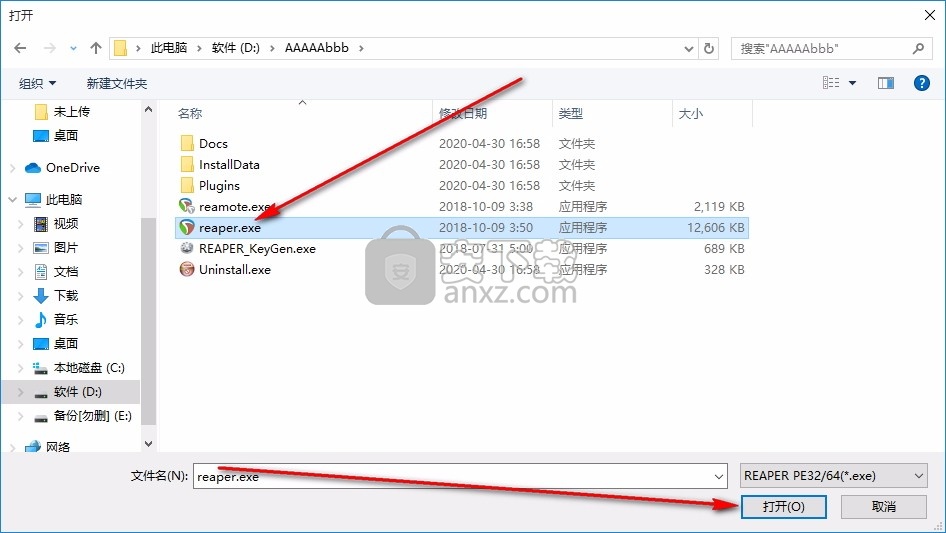Image resolution: width=946 pixels, height=533 pixels.
Task: Select OneDrive in the navigation pane
Action: pyautogui.click(x=73, y=168)
